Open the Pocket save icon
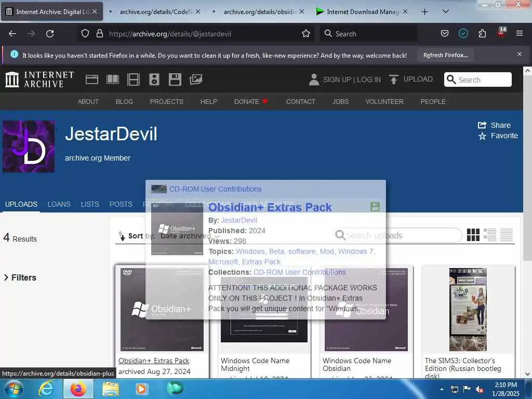The width and height of the screenshot is (532, 399). pyautogui.click(x=445, y=34)
